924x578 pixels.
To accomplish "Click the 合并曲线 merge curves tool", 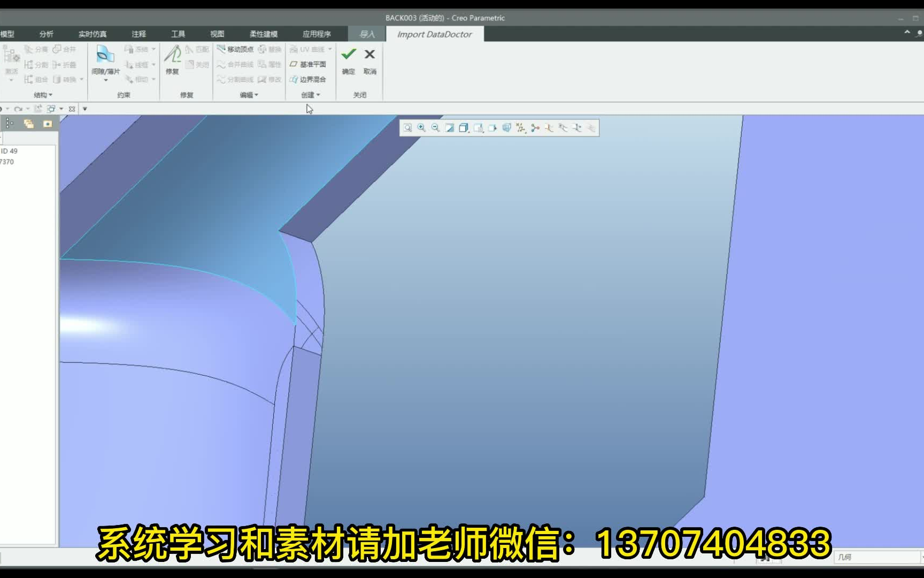I will (x=235, y=64).
